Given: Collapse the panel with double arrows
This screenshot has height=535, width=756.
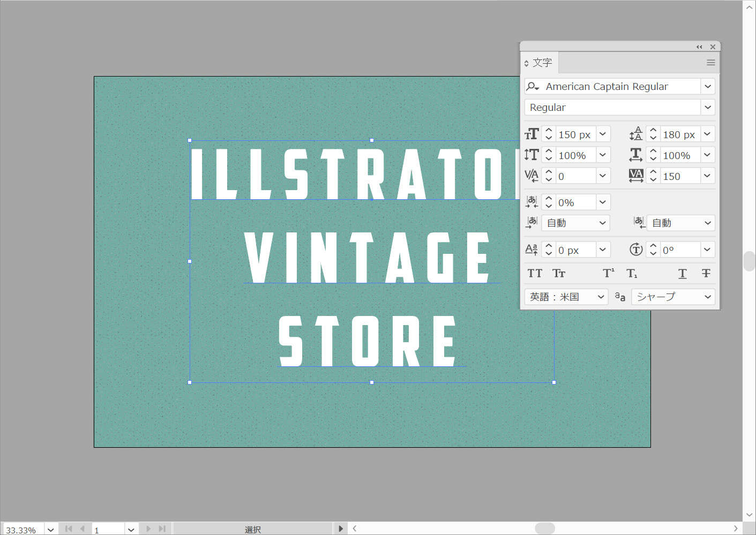Looking at the screenshot, I should point(699,47).
